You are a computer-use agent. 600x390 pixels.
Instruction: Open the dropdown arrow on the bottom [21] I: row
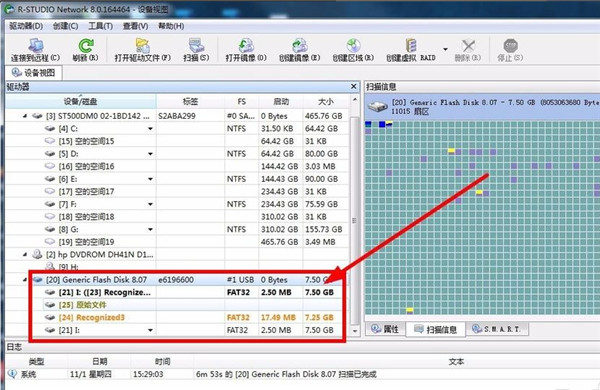click(150, 330)
